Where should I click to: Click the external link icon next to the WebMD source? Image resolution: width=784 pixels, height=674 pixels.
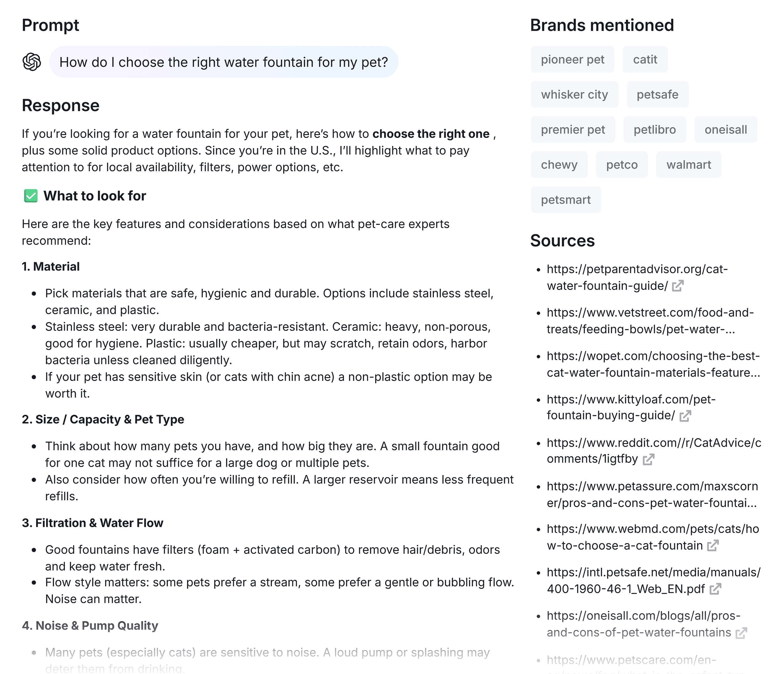713,546
